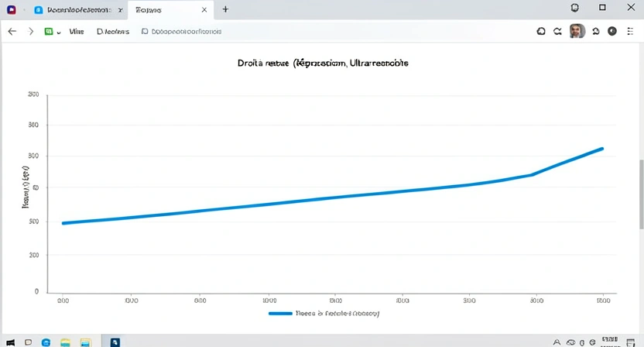The height and width of the screenshot is (347, 644).
Task: Click the vertical y-axis label
Action: coord(26,187)
